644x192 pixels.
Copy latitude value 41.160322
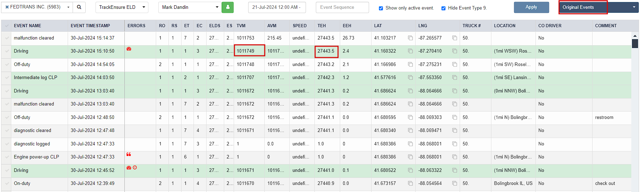tap(410, 51)
